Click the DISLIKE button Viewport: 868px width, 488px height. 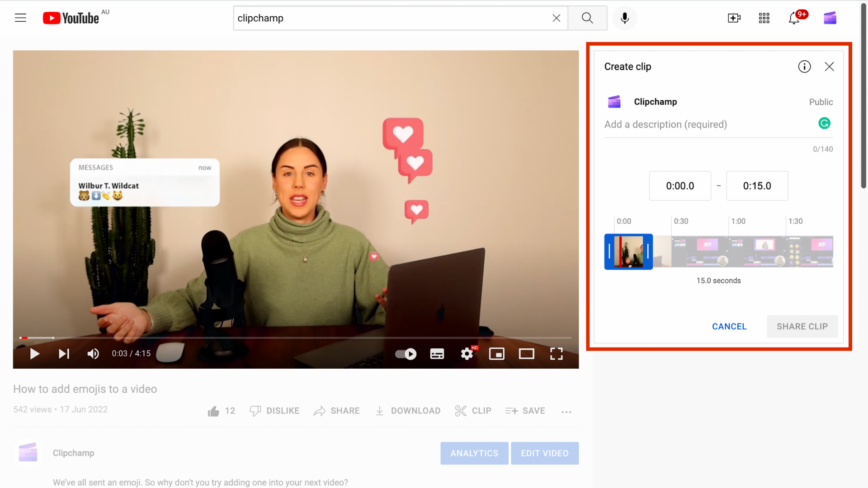274,411
